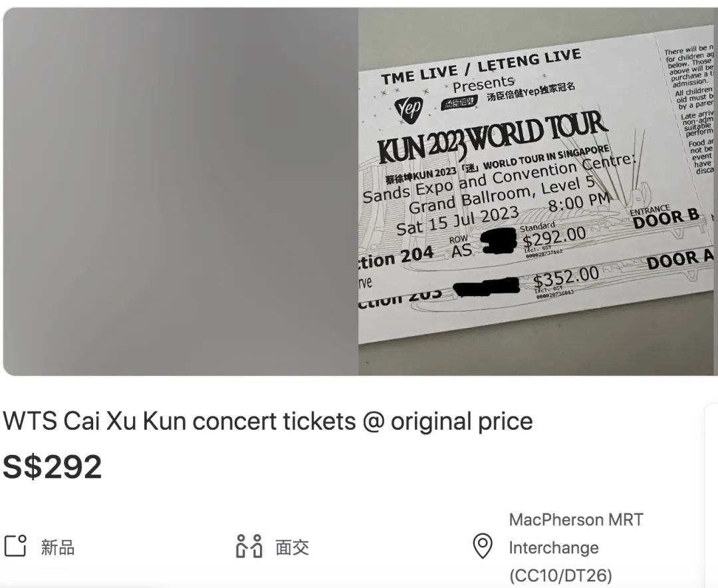Click the S$292 price text

pyautogui.click(x=53, y=467)
